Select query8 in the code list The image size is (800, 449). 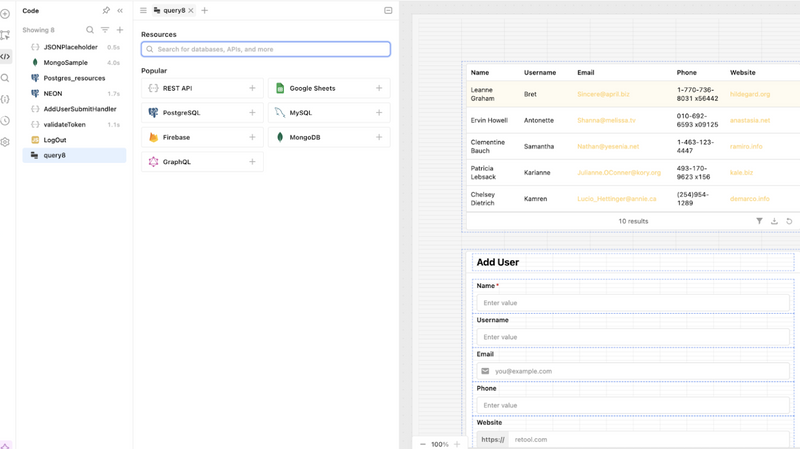point(74,155)
